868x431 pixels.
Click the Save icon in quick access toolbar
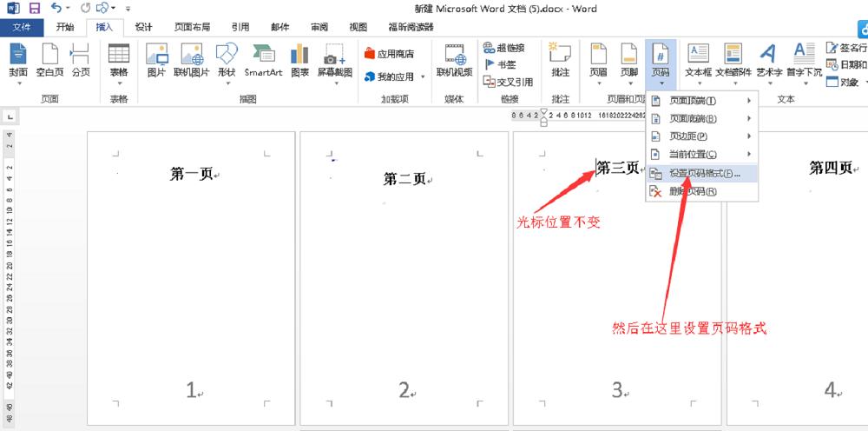point(35,8)
